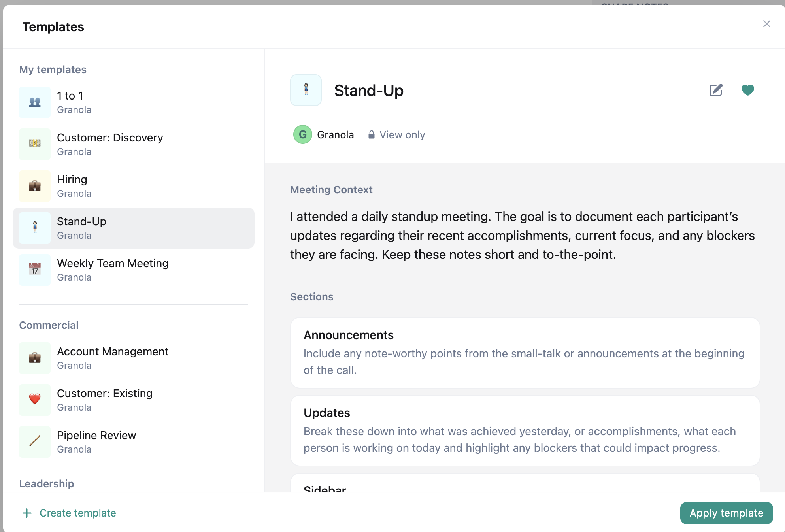Open the Announcements section card
Screen dimensions: 785x532
525,353
